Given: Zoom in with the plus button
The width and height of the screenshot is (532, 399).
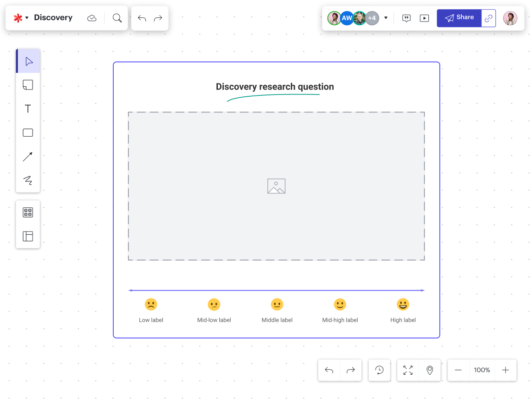Looking at the screenshot, I should pos(505,370).
